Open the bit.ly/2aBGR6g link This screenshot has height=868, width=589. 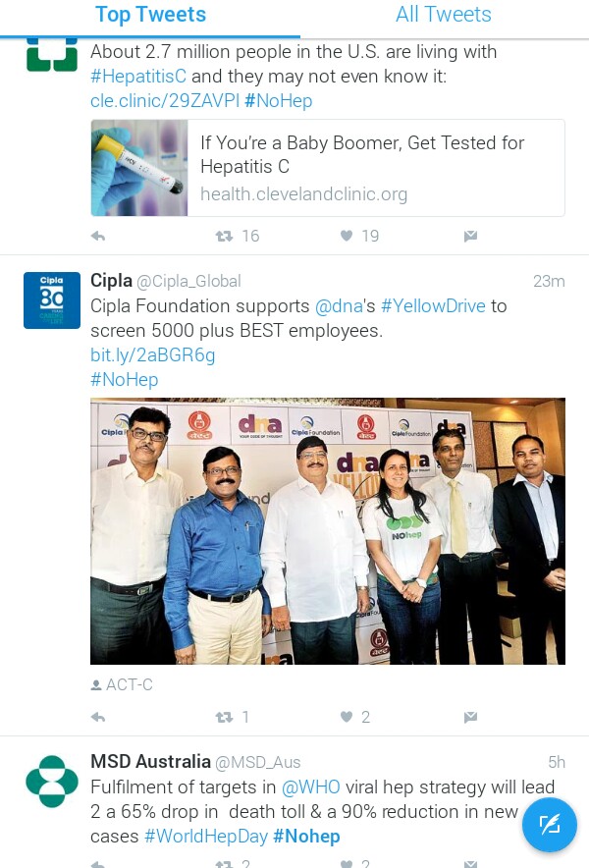pyautogui.click(x=153, y=354)
